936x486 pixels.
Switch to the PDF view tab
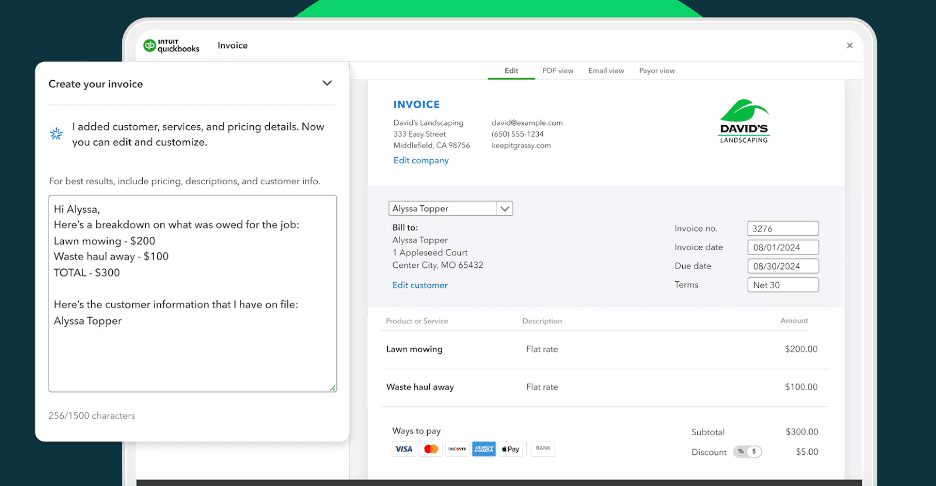coord(557,71)
